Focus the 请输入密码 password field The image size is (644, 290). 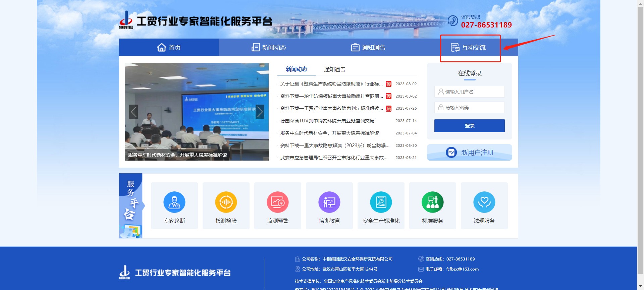click(470, 108)
